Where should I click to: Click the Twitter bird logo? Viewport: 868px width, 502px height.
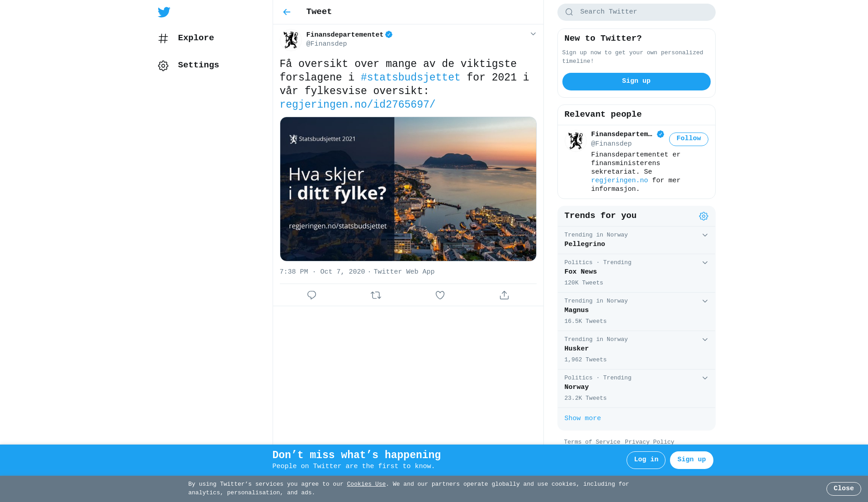(164, 12)
